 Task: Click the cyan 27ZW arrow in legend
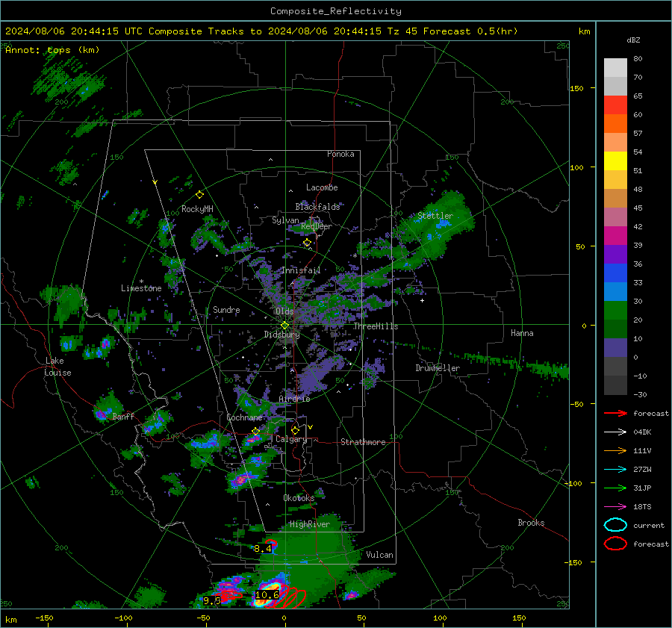pos(615,470)
